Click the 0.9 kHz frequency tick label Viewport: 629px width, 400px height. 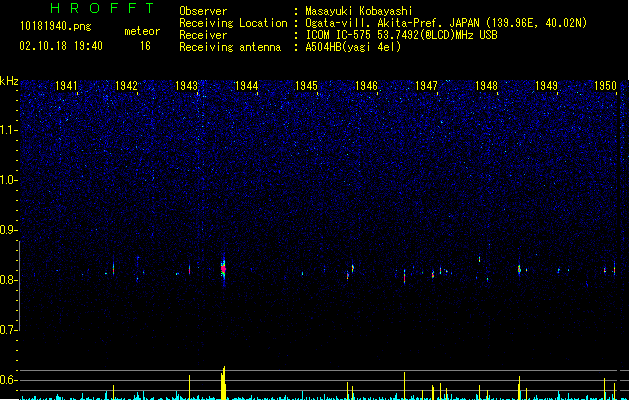click(9, 230)
